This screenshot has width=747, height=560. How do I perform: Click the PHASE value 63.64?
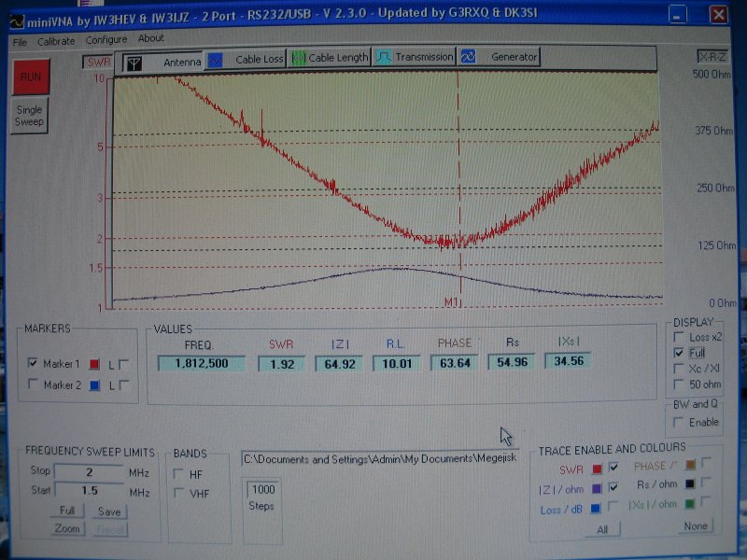455,363
